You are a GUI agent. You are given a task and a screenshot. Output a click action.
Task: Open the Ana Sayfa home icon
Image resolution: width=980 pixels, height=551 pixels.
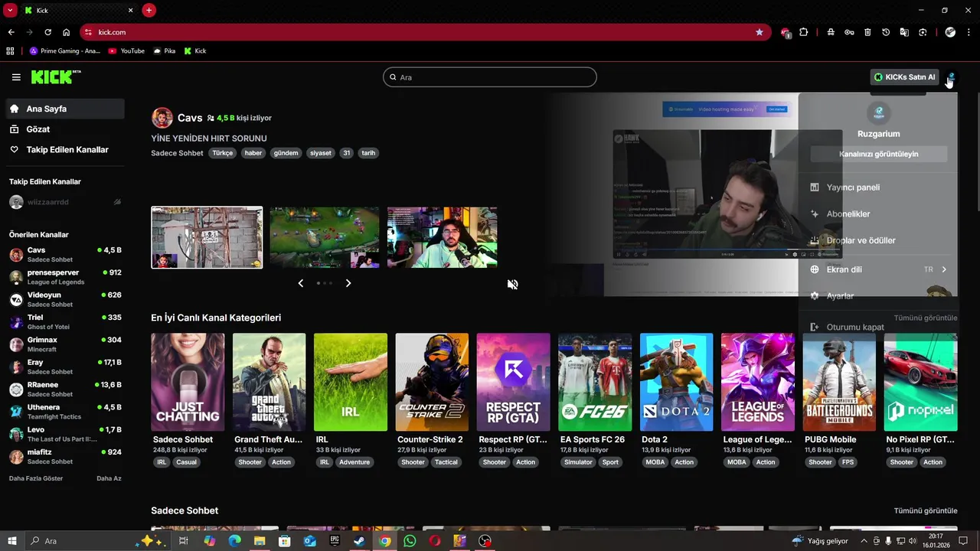[15, 109]
